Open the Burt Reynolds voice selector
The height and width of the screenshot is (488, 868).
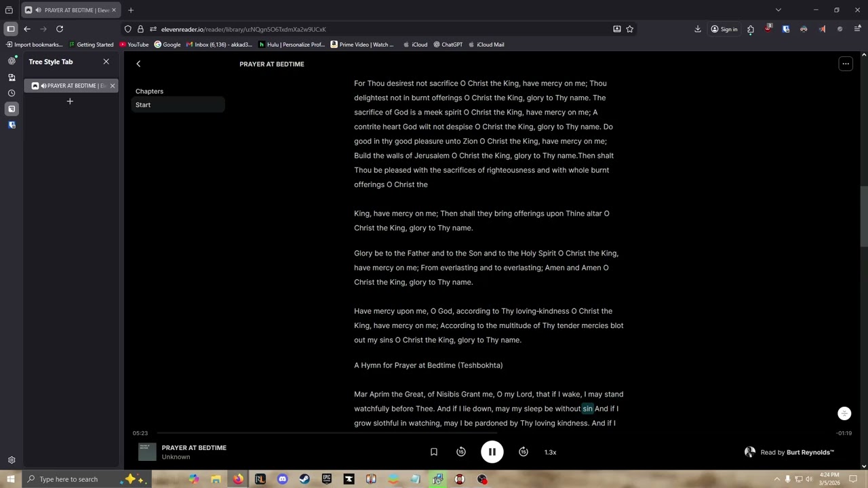(x=789, y=452)
